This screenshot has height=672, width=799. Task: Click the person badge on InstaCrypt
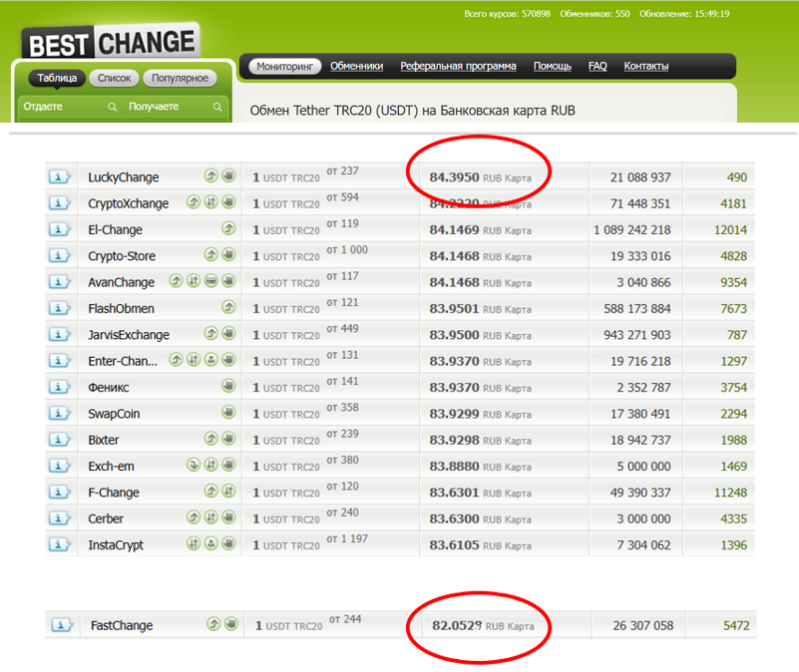[x=210, y=543]
